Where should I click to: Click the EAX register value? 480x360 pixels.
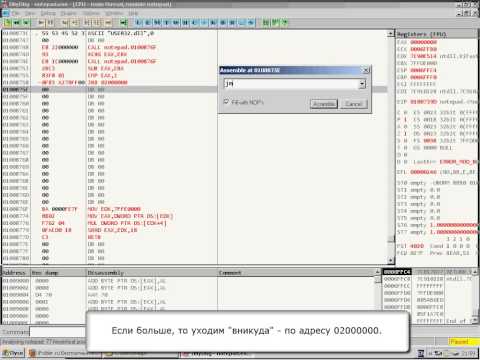[423, 42]
